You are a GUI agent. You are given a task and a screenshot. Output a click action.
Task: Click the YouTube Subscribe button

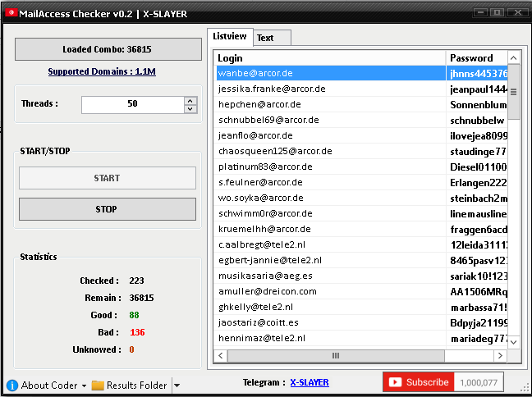pos(419,382)
